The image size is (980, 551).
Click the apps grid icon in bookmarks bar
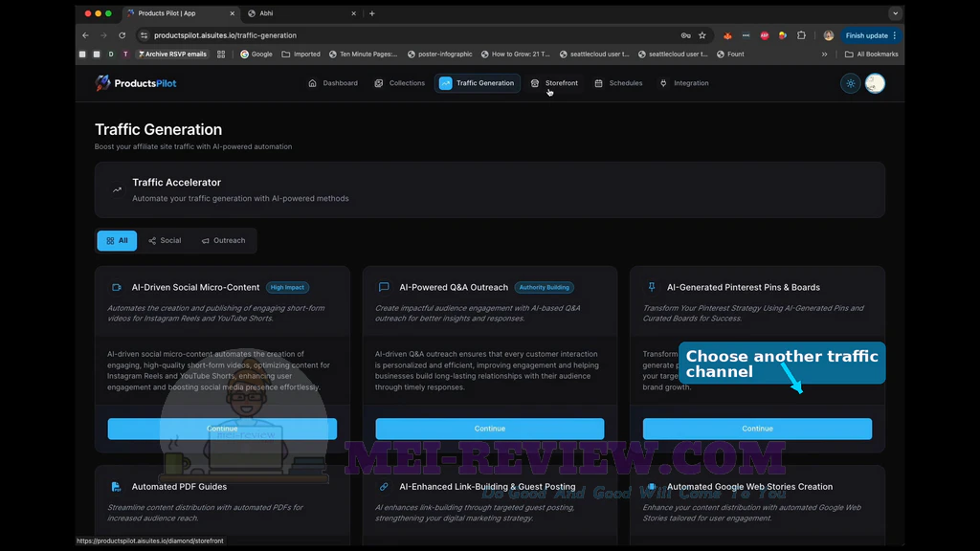tap(221, 55)
